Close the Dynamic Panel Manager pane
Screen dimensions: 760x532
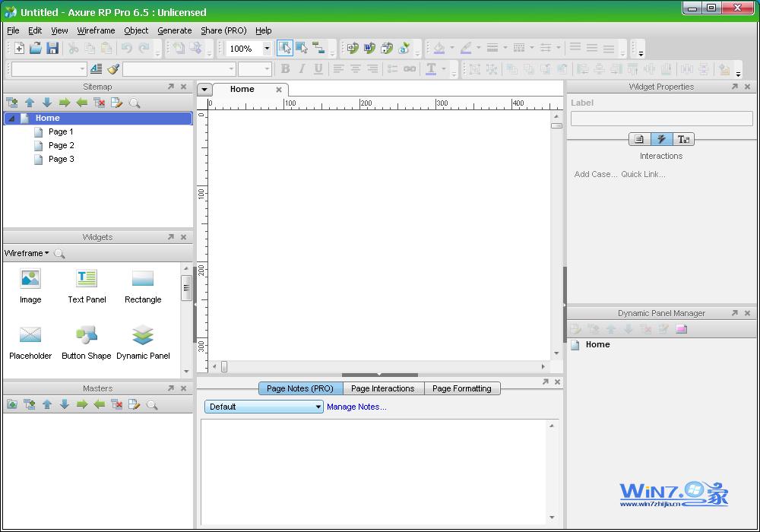click(x=747, y=313)
